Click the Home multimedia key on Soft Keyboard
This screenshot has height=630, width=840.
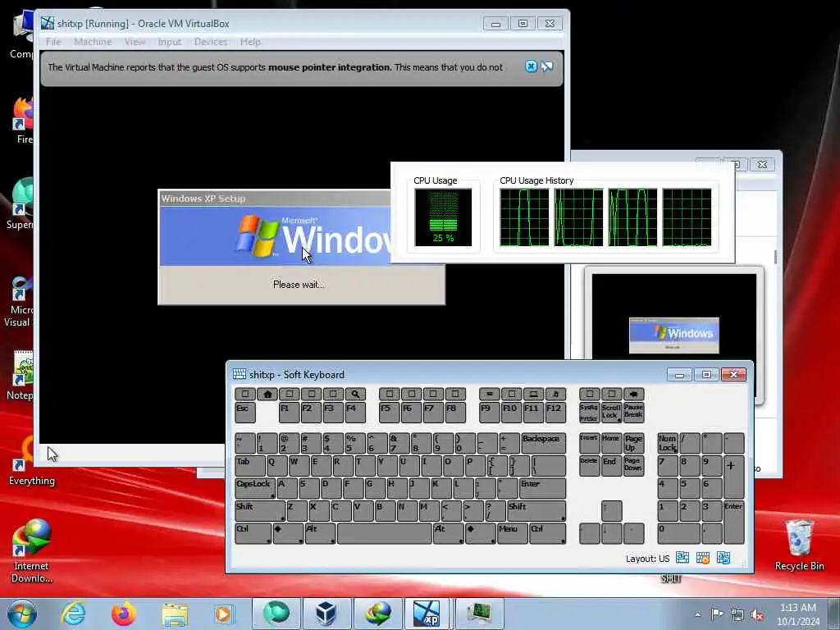267,394
